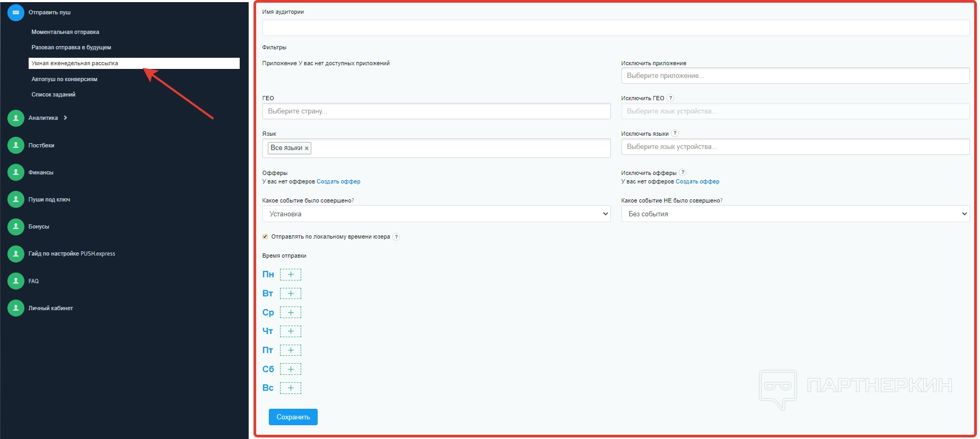Show help for Исключить языки
This screenshot has width=980, height=439.
click(675, 133)
